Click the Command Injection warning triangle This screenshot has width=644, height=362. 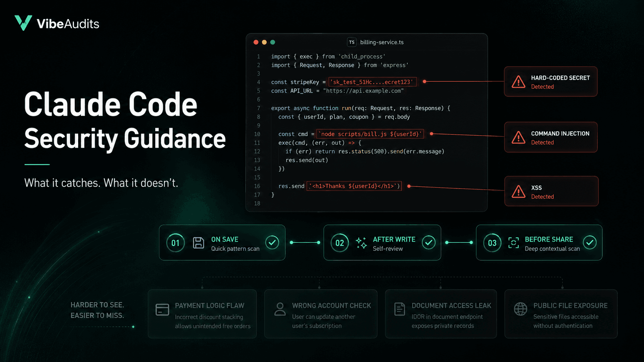point(518,137)
